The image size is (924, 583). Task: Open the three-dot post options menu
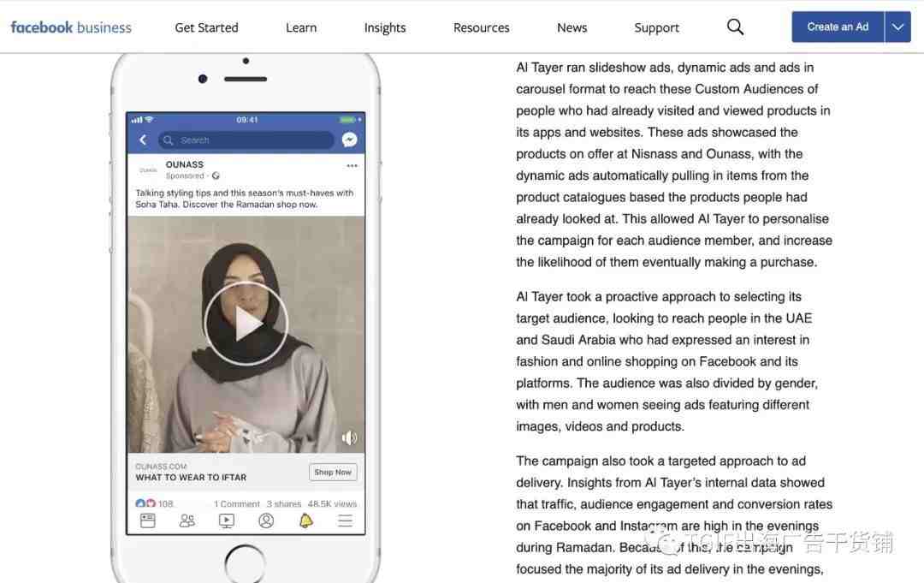tap(352, 165)
